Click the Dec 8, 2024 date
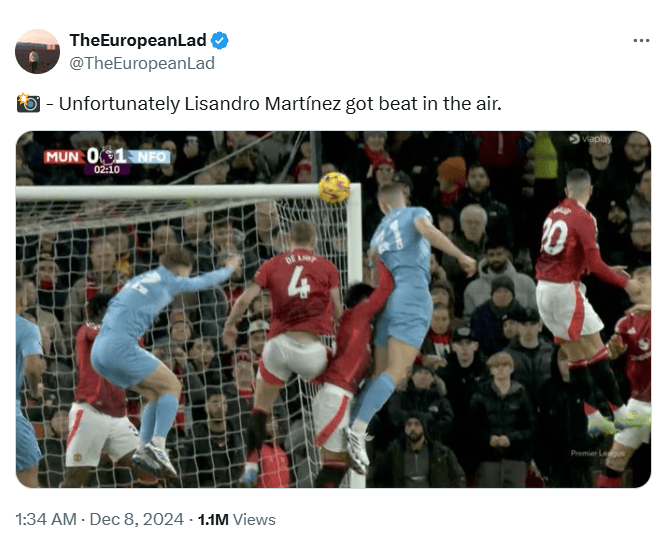Screen dimensions: 665x535 137,519
